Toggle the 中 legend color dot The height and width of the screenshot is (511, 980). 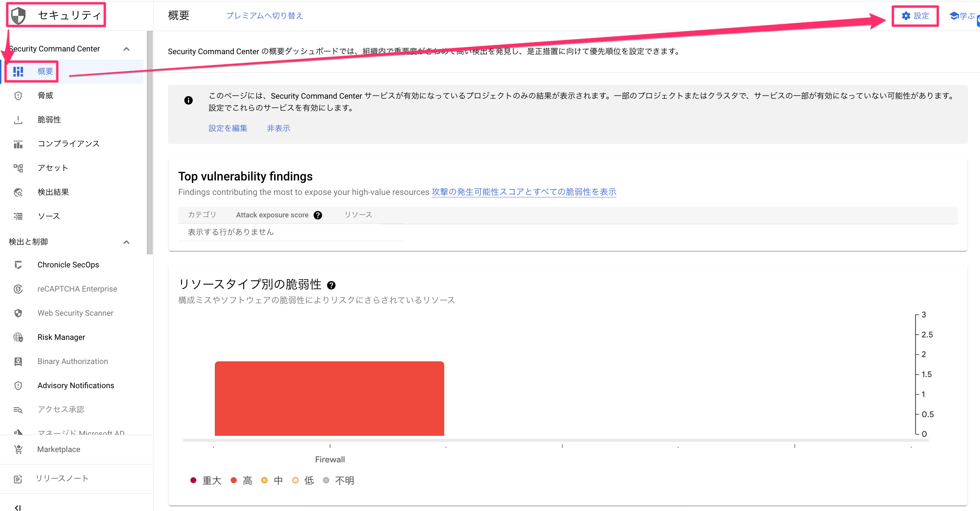pos(264,481)
